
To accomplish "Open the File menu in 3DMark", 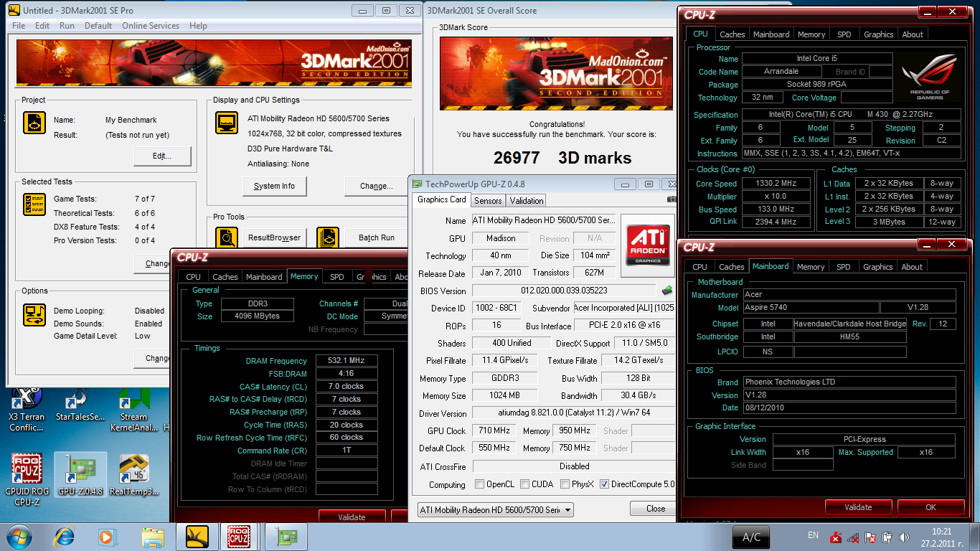I will click(x=19, y=26).
